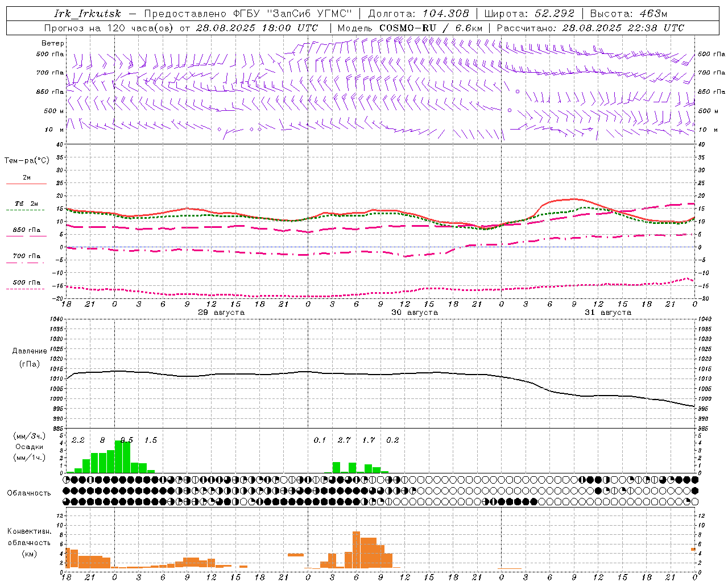Click the 29 августа date label
The width and height of the screenshot is (728, 582).
(221, 313)
